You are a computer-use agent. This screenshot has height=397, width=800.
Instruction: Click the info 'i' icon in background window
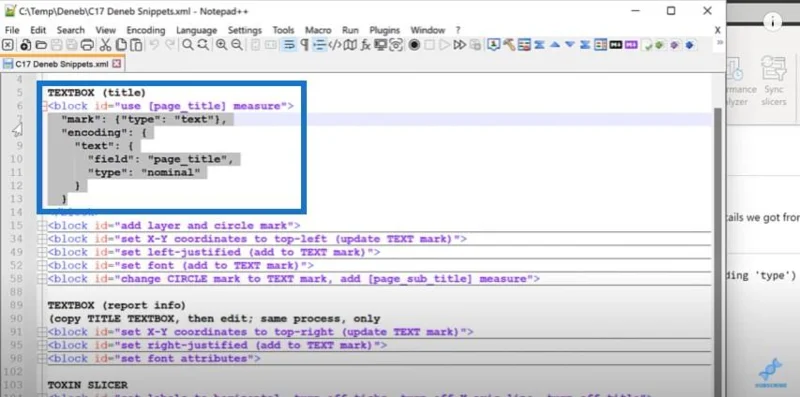[x=772, y=21]
